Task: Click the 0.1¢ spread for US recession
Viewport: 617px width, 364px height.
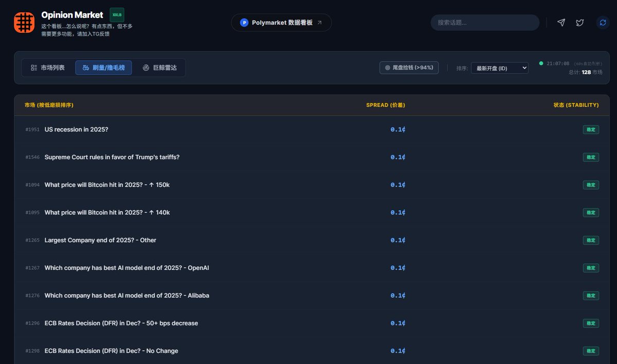Action: click(x=398, y=130)
